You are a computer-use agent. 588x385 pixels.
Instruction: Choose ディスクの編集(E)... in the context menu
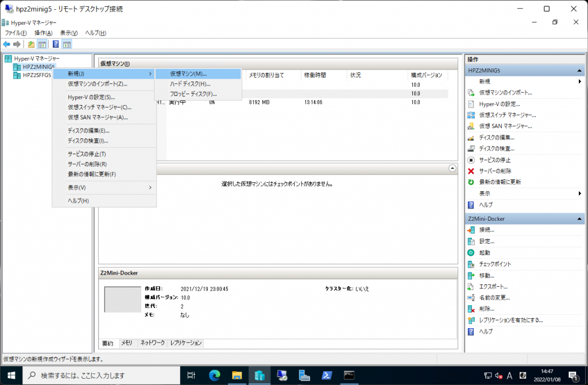[x=105, y=130]
